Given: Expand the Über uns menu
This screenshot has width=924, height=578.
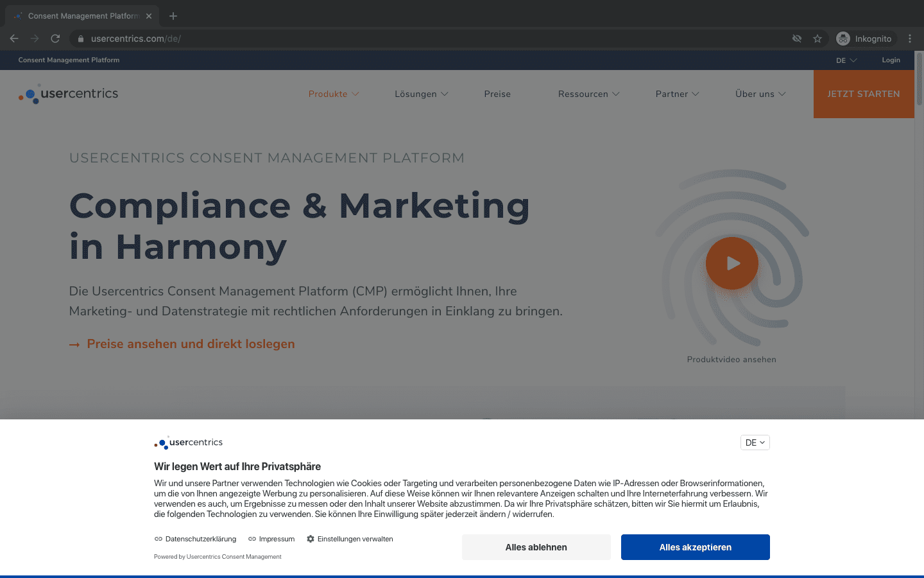Looking at the screenshot, I should (x=760, y=94).
